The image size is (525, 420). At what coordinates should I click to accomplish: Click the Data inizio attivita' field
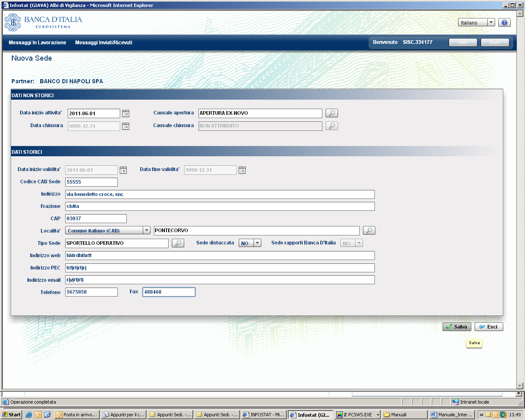pyautogui.click(x=94, y=114)
